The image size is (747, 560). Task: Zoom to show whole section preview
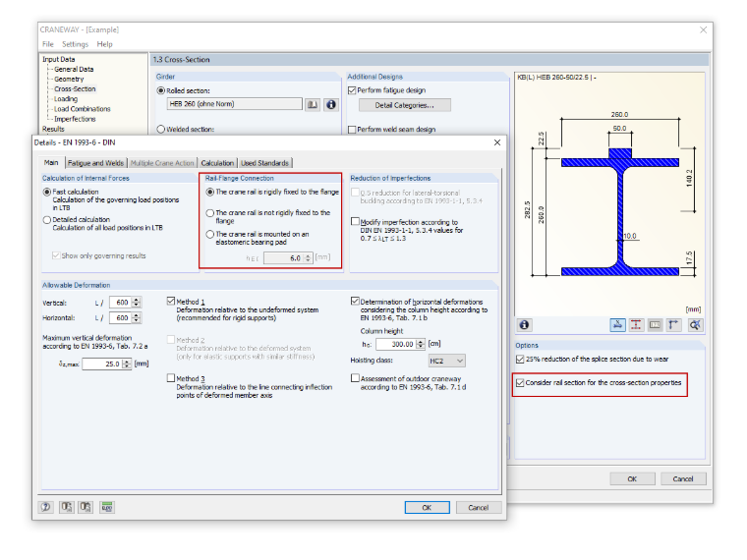[x=695, y=325]
